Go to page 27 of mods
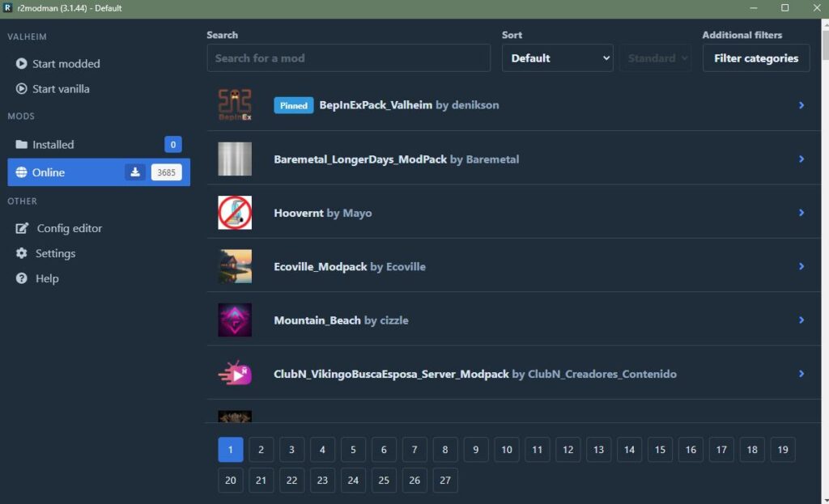This screenshot has height=504, width=829. click(444, 480)
